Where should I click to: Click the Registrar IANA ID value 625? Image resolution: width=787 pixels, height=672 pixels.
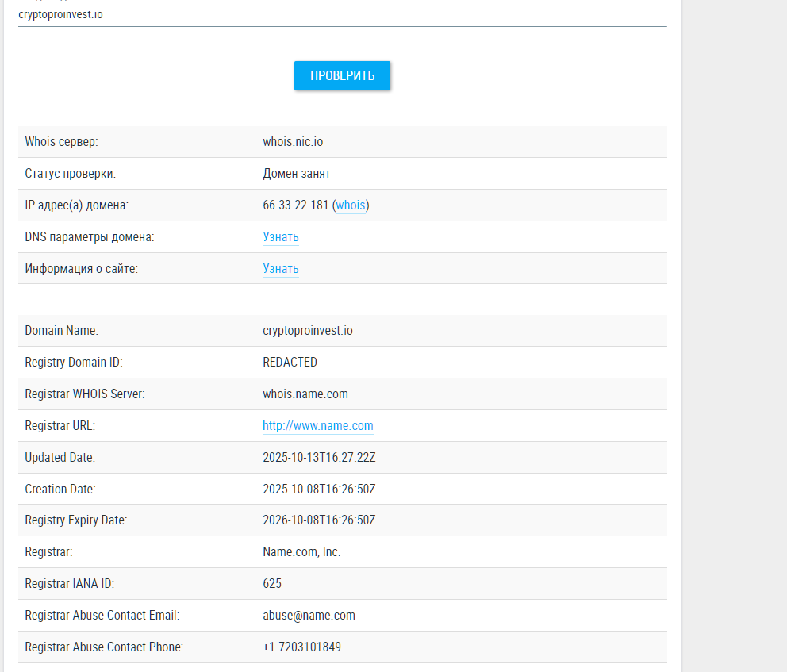(272, 584)
